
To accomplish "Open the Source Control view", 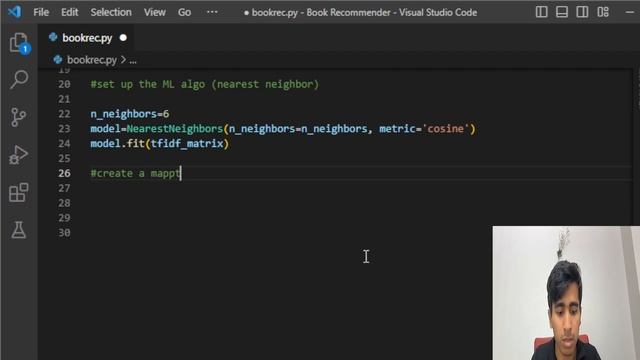I will click(18, 117).
